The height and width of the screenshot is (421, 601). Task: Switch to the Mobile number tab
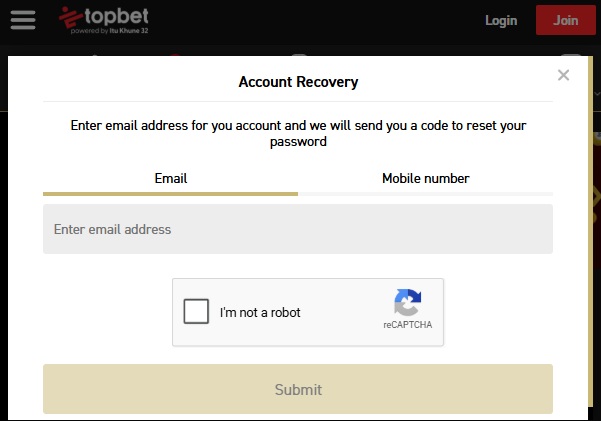[x=425, y=180]
